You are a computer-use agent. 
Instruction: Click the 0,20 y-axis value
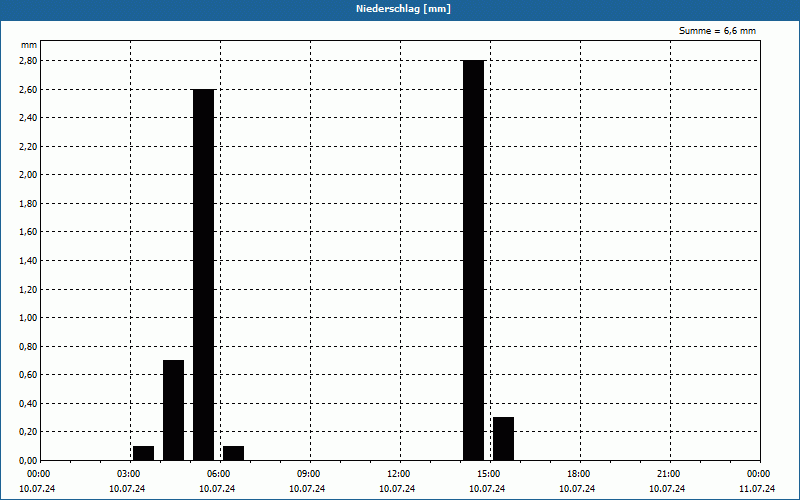tap(29, 432)
